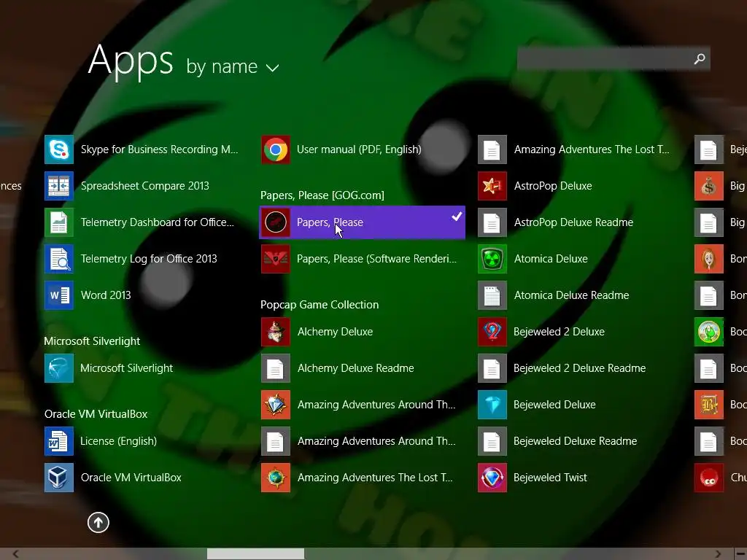Open Bejeweled Deluxe Readme icon
The image size is (747, 560).
(492, 441)
